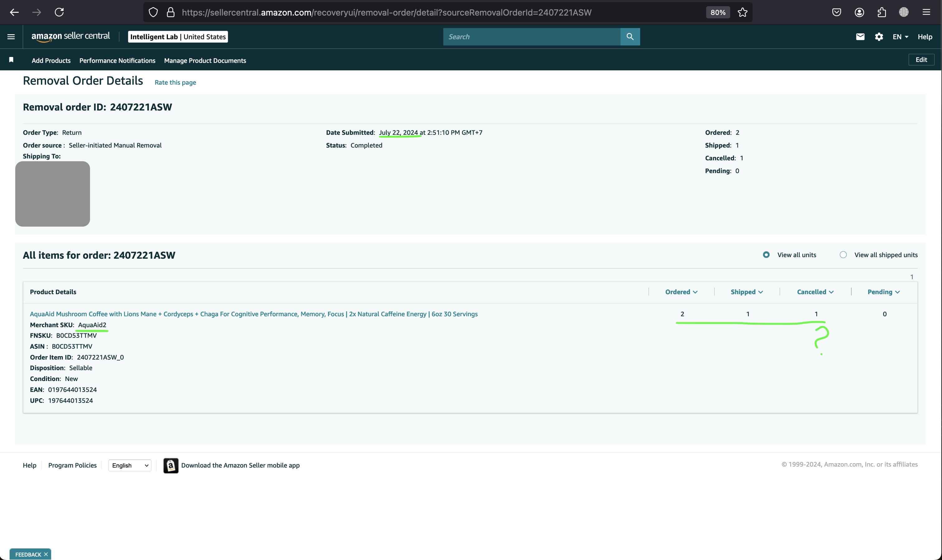Open the English language select in footer
The width and height of the screenshot is (942, 560).
130,465
